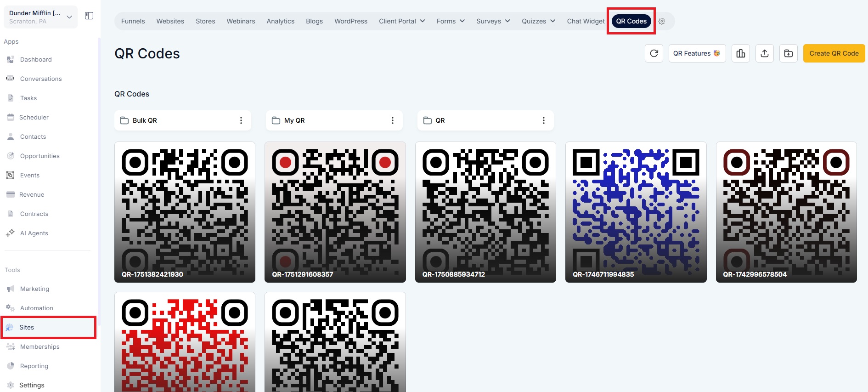Viewport: 868px width, 392px height.
Task: Click the sidebar collapse panel icon
Action: 89,16
